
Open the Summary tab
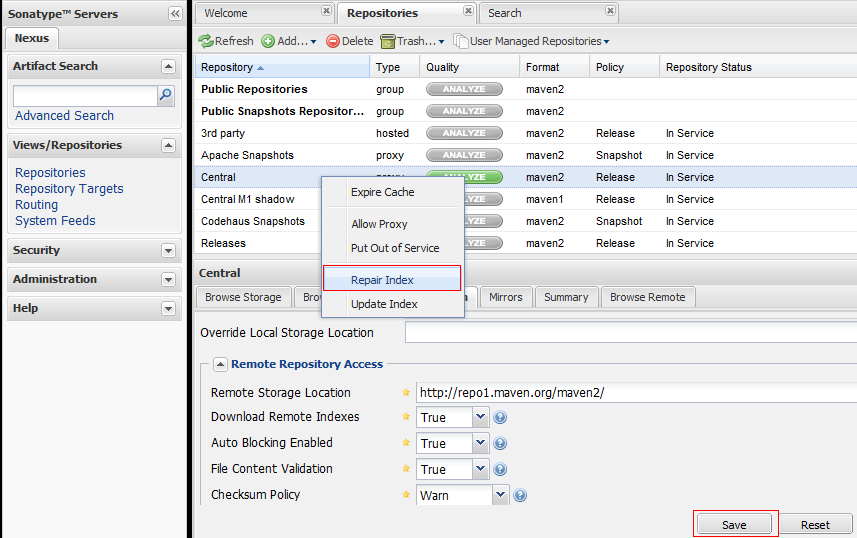pyautogui.click(x=566, y=297)
